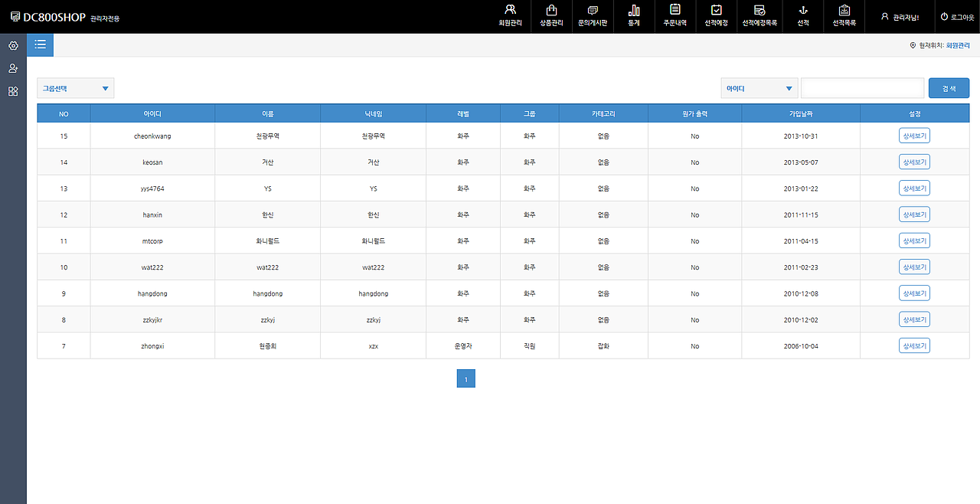Click the xzx nickname cell

373,345
